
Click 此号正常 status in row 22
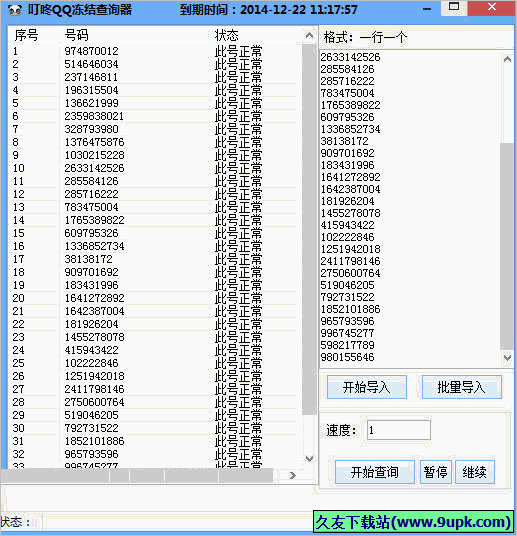[x=238, y=324]
